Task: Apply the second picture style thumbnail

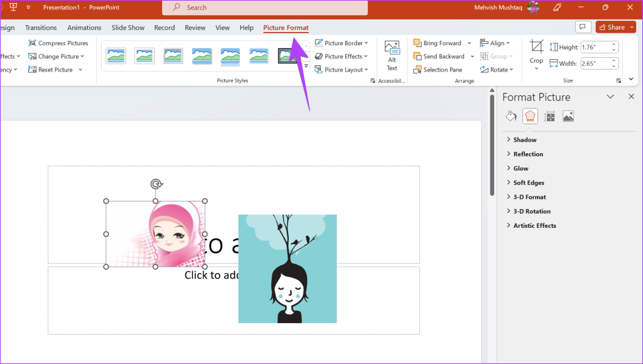Action: point(144,56)
